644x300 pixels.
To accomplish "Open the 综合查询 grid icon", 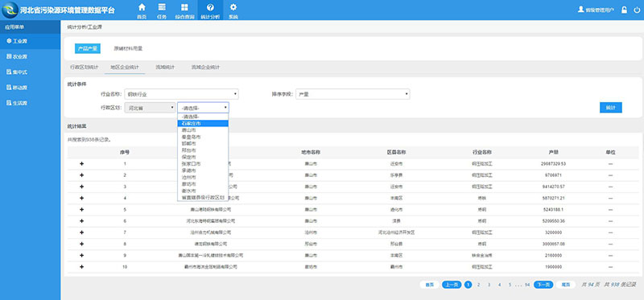I will pos(184,10).
